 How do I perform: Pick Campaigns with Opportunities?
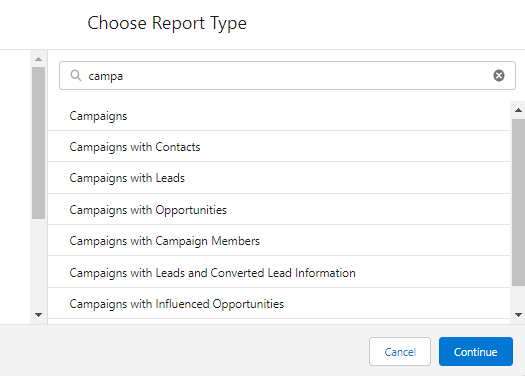[x=279, y=209]
